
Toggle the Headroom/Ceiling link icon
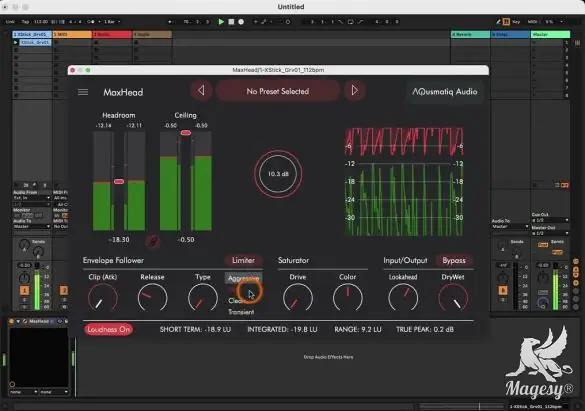[153, 242]
